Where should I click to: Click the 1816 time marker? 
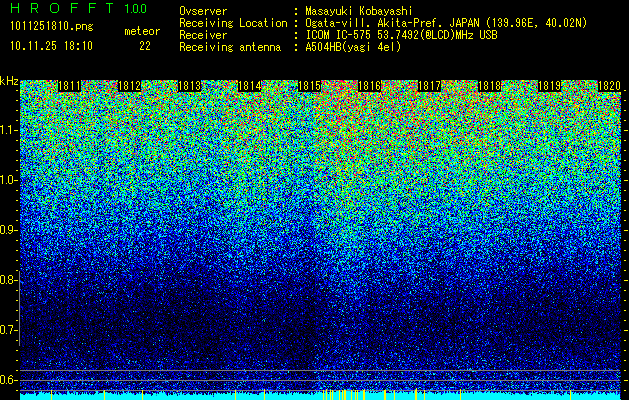click(x=369, y=86)
